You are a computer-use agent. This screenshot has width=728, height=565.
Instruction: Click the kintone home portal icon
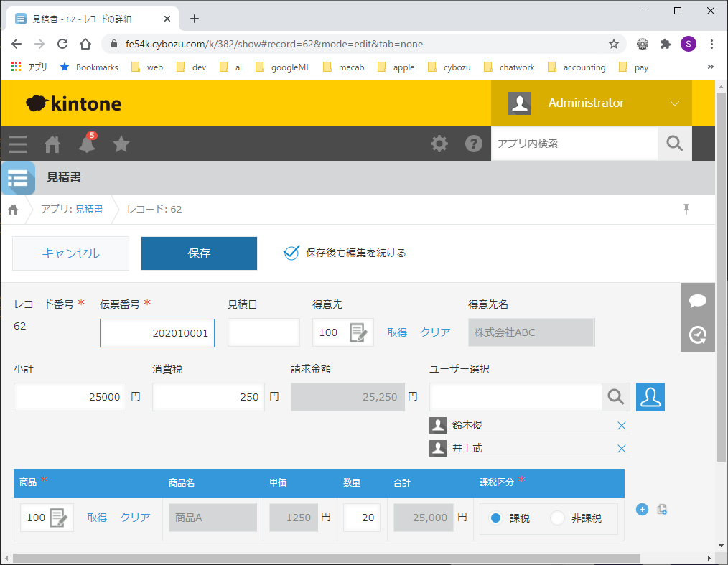52,144
